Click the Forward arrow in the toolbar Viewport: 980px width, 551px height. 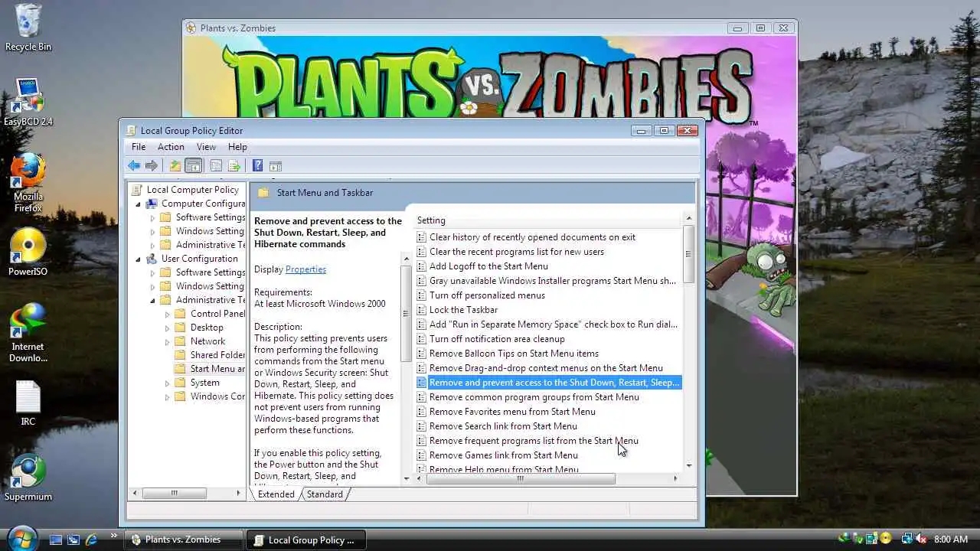coord(152,165)
